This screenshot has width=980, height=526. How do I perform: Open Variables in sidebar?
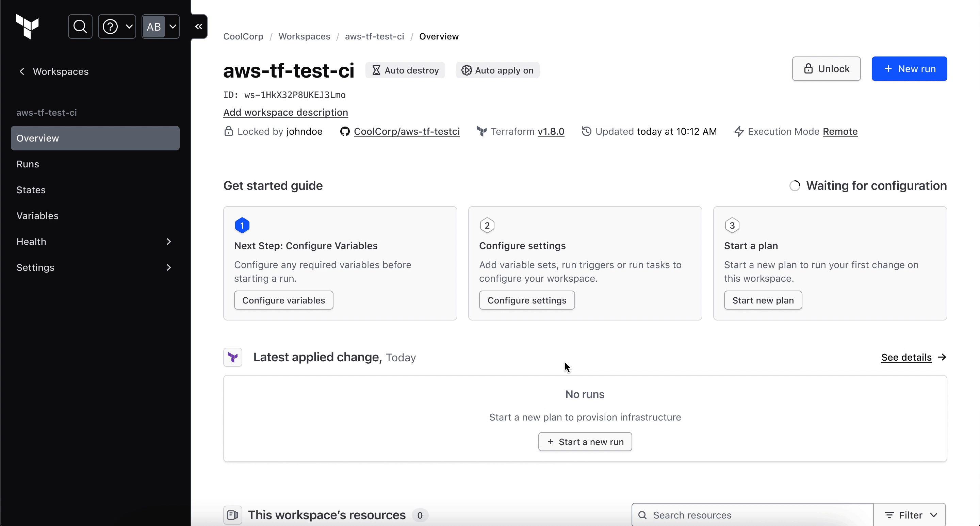point(37,216)
